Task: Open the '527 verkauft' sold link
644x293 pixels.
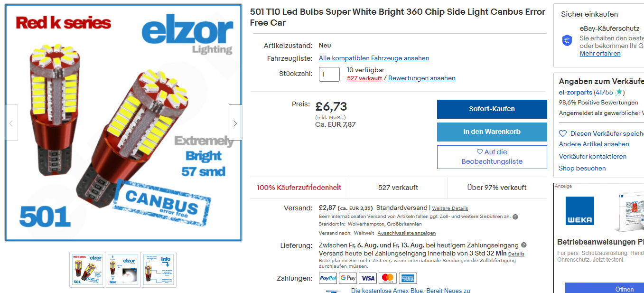Action: (x=364, y=78)
